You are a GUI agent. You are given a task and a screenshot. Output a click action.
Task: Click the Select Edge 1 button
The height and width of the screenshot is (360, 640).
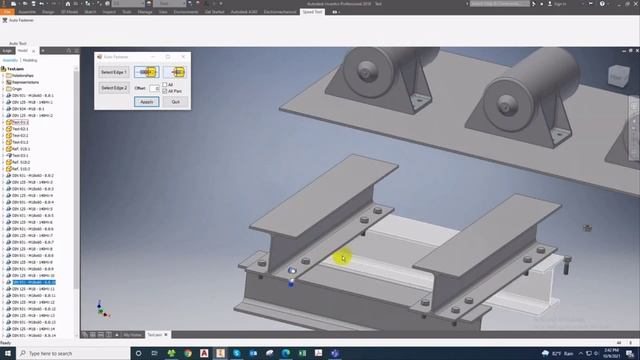point(114,72)
